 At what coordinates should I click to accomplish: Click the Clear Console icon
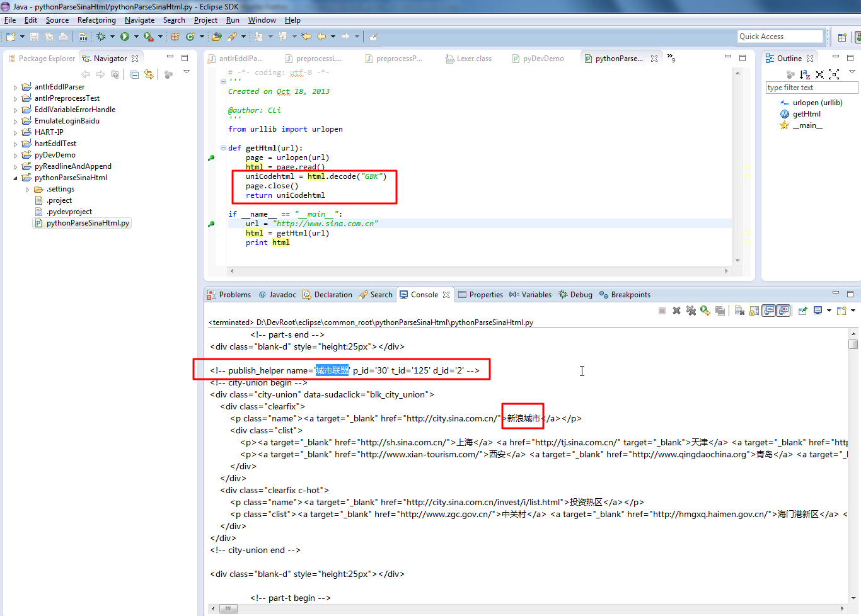(x=740, y=311)
